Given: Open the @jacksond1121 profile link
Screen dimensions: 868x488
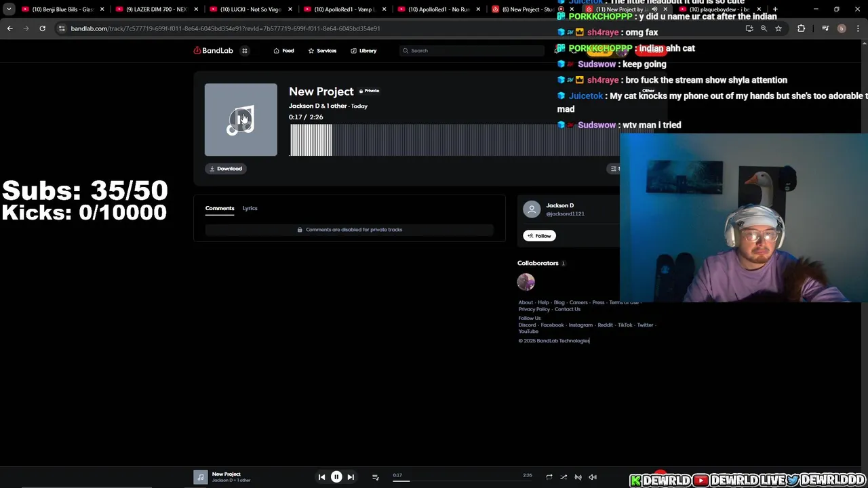Looking at the screenshot, I should (x=565, y=214).
